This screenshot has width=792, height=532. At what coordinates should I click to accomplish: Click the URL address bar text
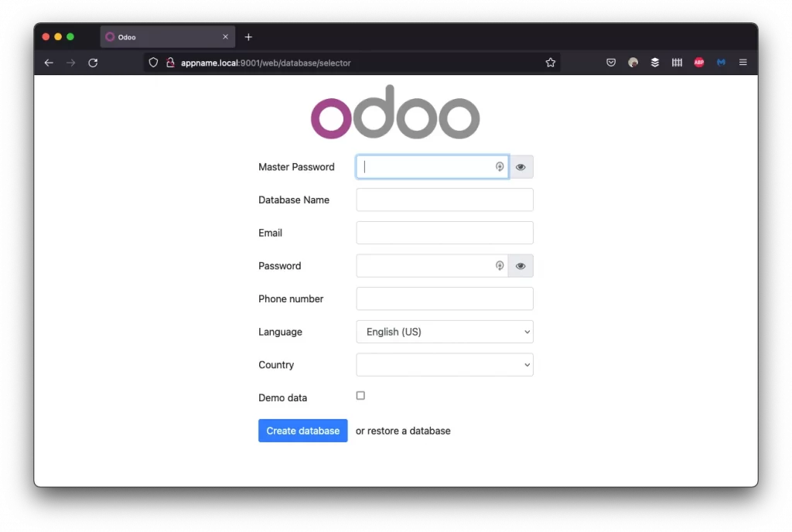[x=266, y=63]
